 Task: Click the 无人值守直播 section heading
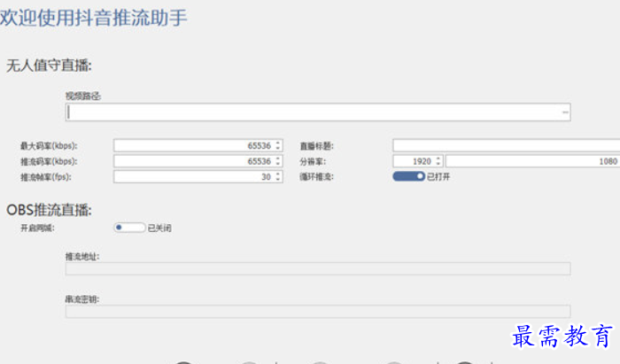point(49,66)
